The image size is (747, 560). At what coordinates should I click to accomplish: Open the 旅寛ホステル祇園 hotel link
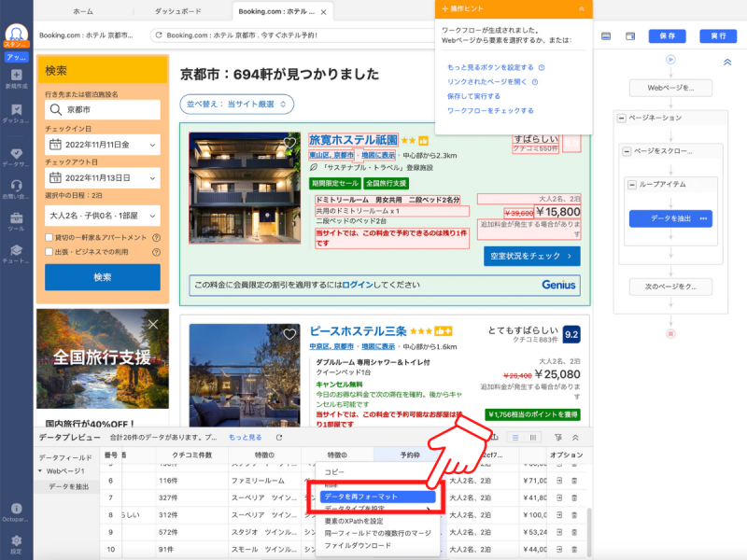353,139
